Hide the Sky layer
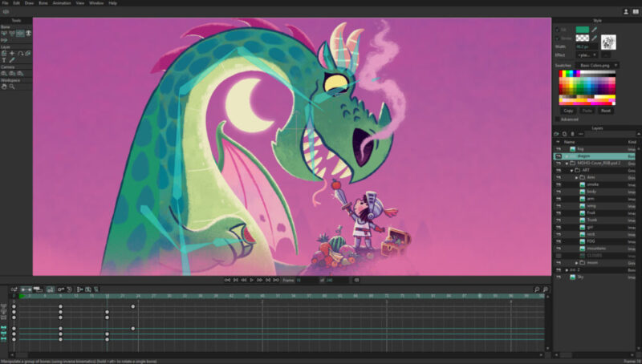 click(559, 277)
